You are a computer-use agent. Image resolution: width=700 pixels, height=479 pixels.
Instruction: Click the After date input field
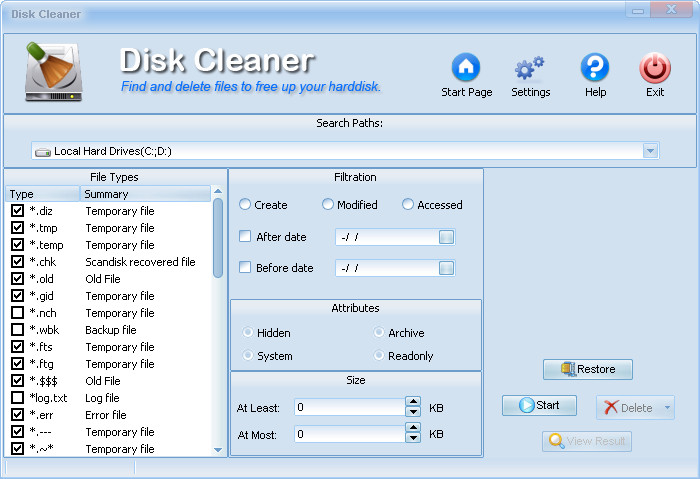[387, 237]
